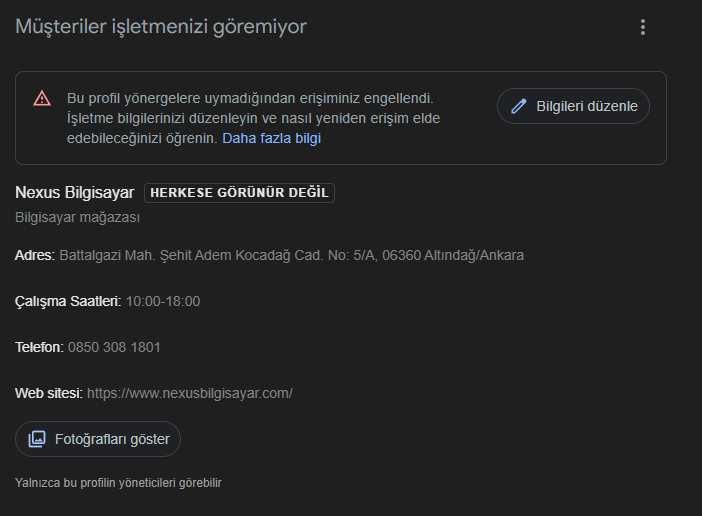Viewport: 702px width, 516px height.
Task: Select the Nexus Bilgisayar business name
Action: [75, 192]
